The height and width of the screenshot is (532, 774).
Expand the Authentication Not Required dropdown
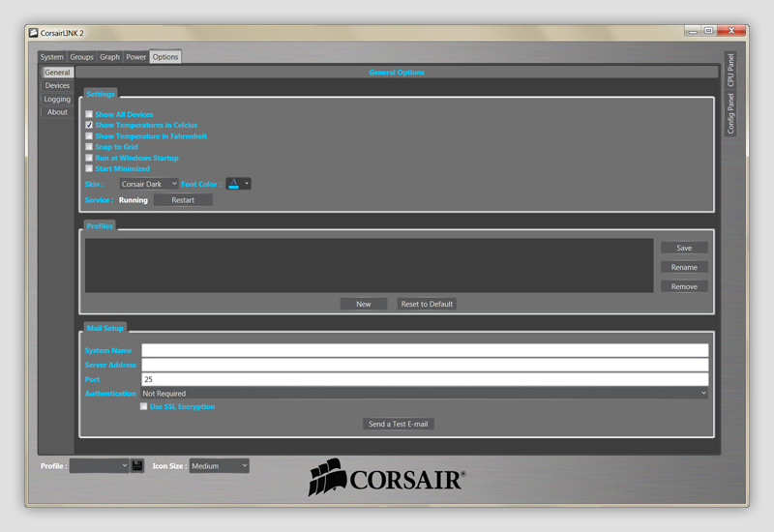click(424, 394)
